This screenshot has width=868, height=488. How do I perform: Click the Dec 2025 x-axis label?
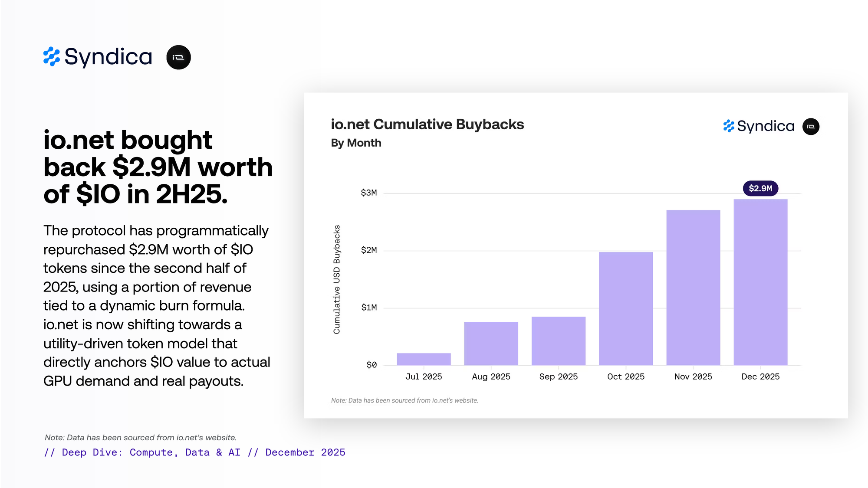tap(760, 377)
